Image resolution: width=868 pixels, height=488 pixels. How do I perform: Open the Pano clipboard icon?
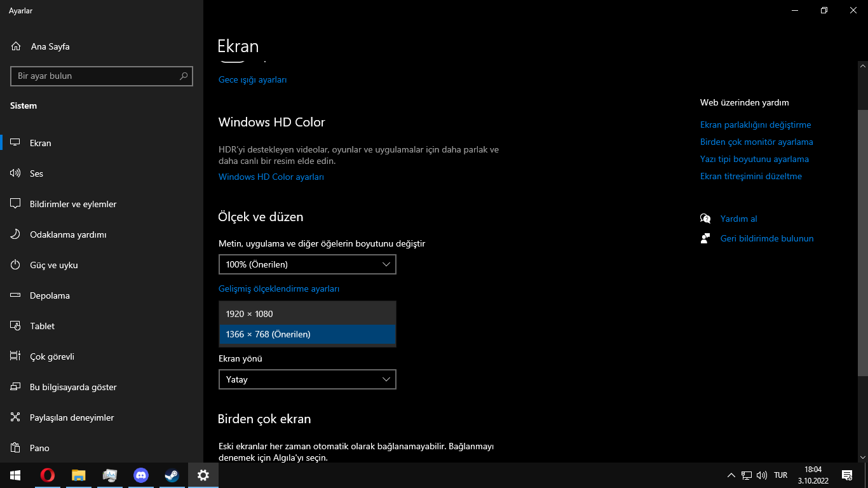pos(16,448)
